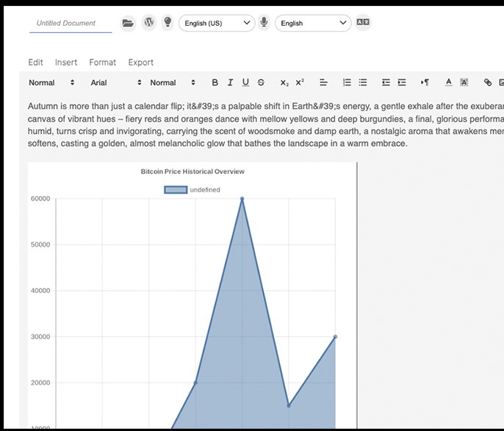Viewport: 504px width, 431px height.
Task: Open the Insert menu
Action: [66, 62]
